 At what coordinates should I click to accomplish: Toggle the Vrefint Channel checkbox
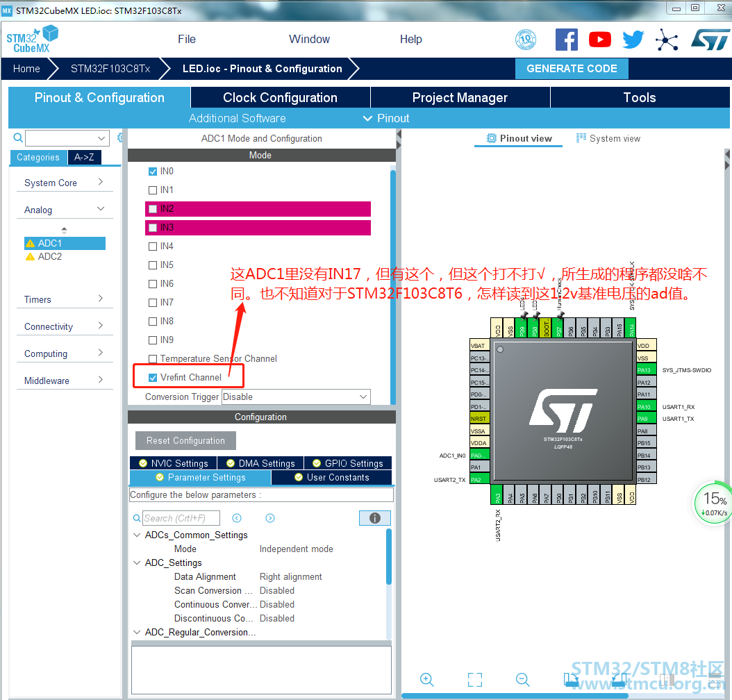153,378
